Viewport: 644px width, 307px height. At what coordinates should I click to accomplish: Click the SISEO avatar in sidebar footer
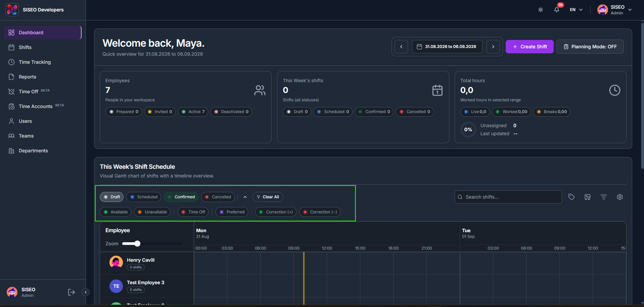click(x=12, y=292)
